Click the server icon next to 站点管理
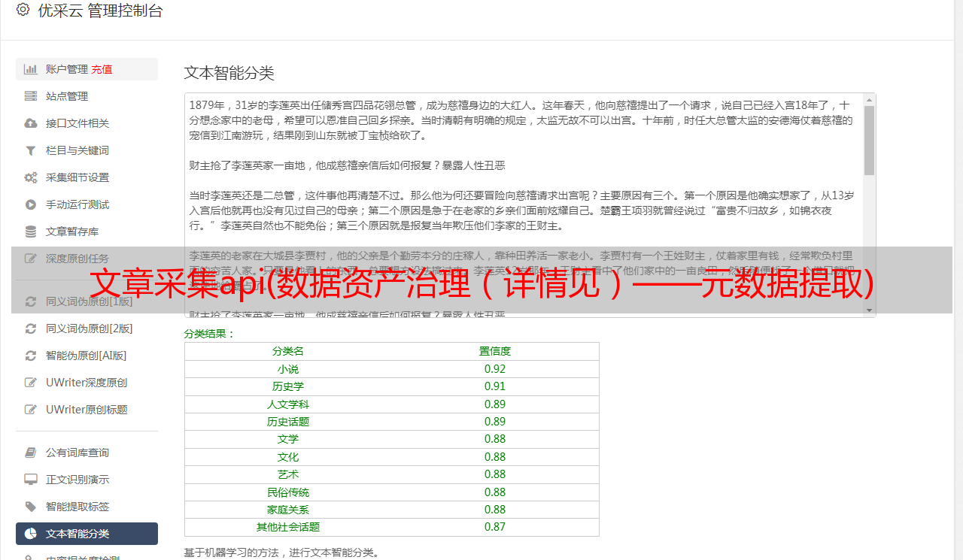963x560 pixels. tap(31, 96)
